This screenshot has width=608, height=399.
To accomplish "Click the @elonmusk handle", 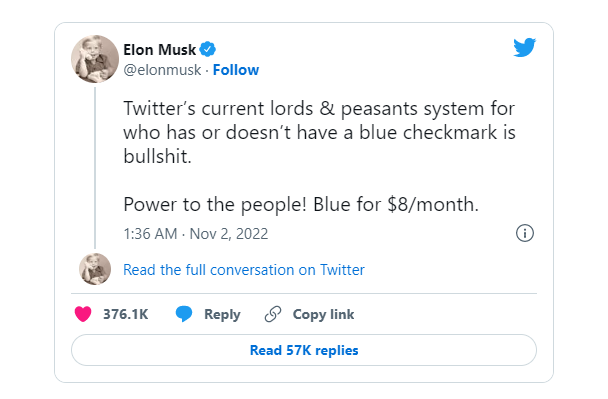I will (162, 70).
